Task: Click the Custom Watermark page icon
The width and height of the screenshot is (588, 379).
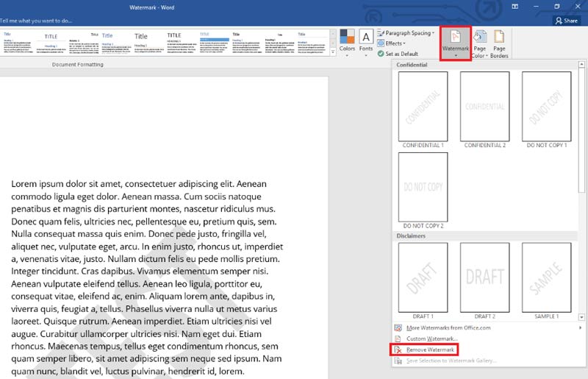Action: 398,339
